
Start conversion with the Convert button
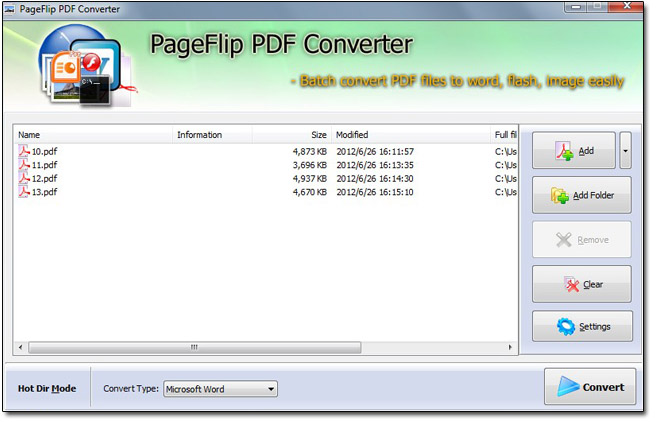point(590,387)
